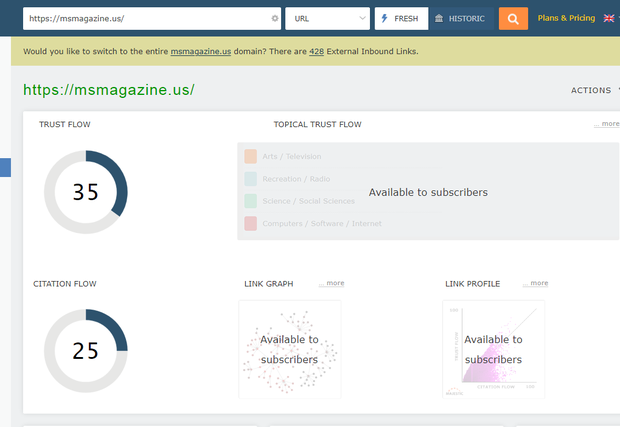Click the msmagazine.us domain link in banner
The width and height of the screenshot is (620, 427).
(x=200, y=51)
